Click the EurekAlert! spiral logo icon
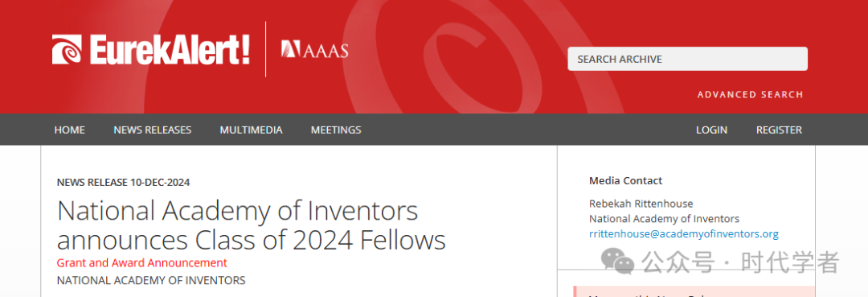Screen dimensions: 868x297 tap(67, 49)
